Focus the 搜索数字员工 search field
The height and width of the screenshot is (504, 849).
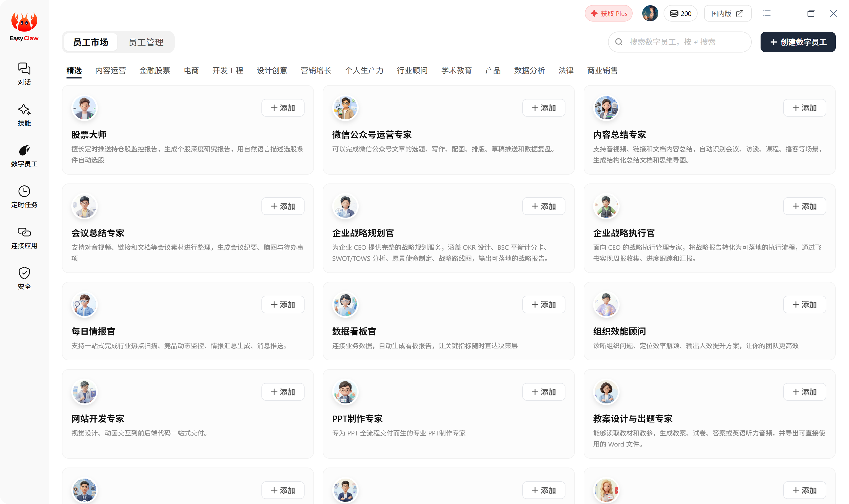pos(680,42)
